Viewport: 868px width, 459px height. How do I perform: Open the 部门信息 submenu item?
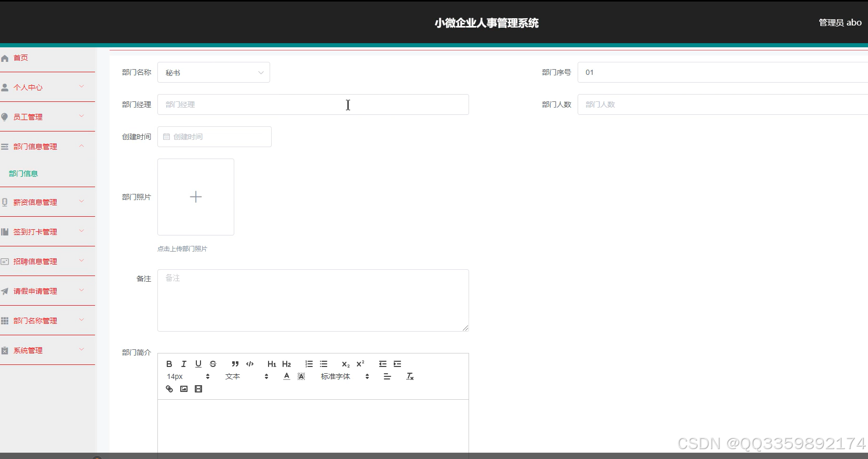click(x=23, y=174)
